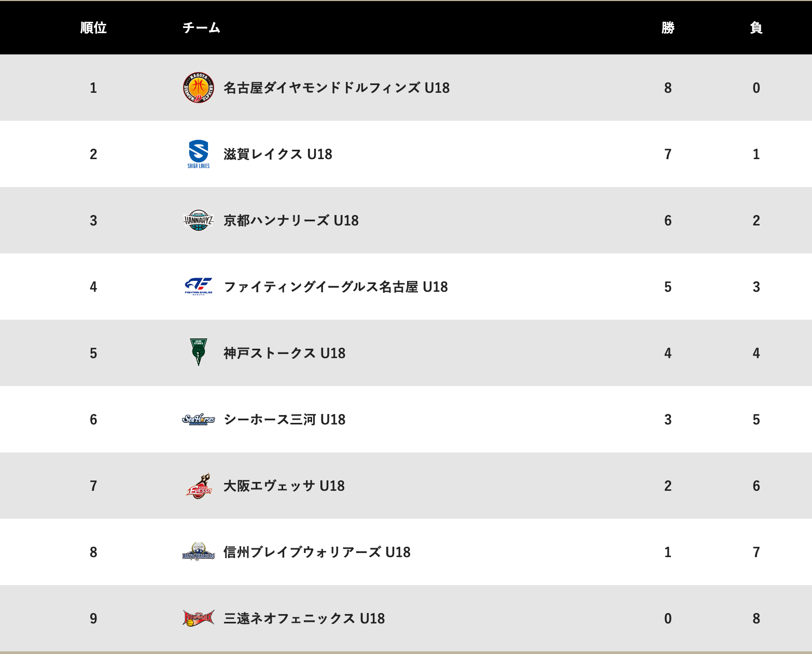
Task: Open ファイティングイーグルス名古屋 U18 link
Action: pyautogui.click(x=335, y=287)
